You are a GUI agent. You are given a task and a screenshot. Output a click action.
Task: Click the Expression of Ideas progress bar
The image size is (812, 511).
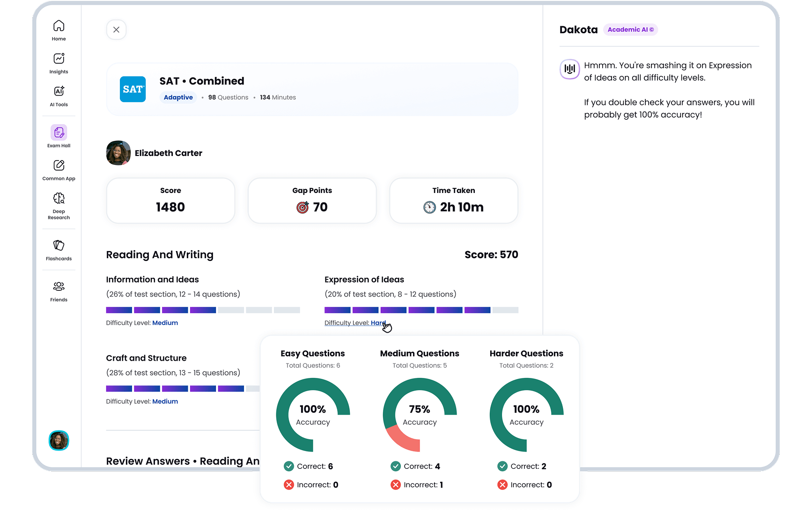(421, 310)
